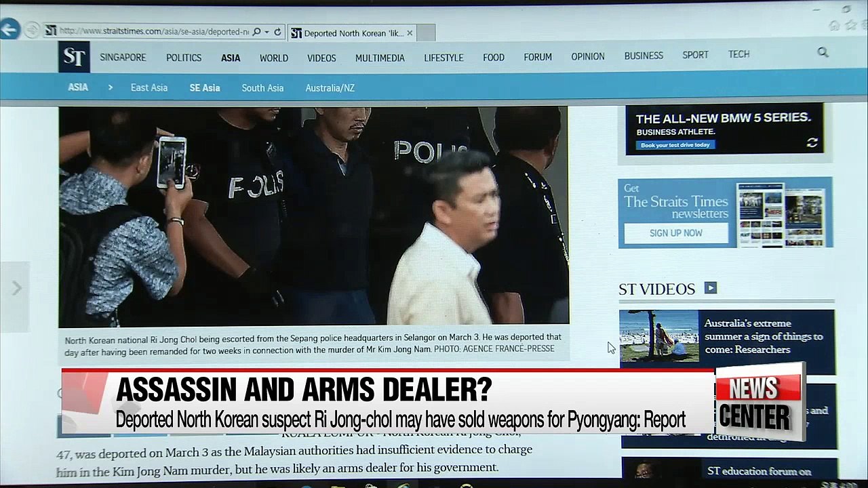
Task: Open the POLITICS section
Action: point(184,58)
